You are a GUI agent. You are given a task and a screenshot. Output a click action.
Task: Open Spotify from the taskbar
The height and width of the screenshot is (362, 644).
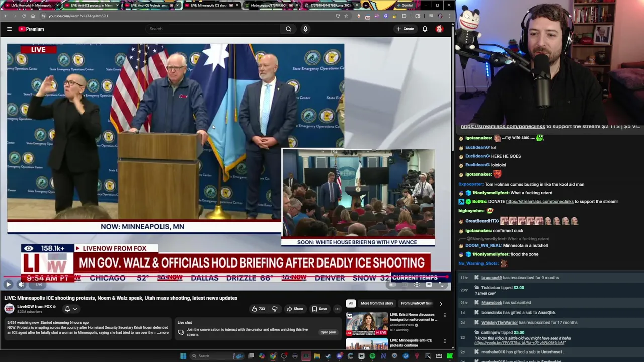click(372, 356)
